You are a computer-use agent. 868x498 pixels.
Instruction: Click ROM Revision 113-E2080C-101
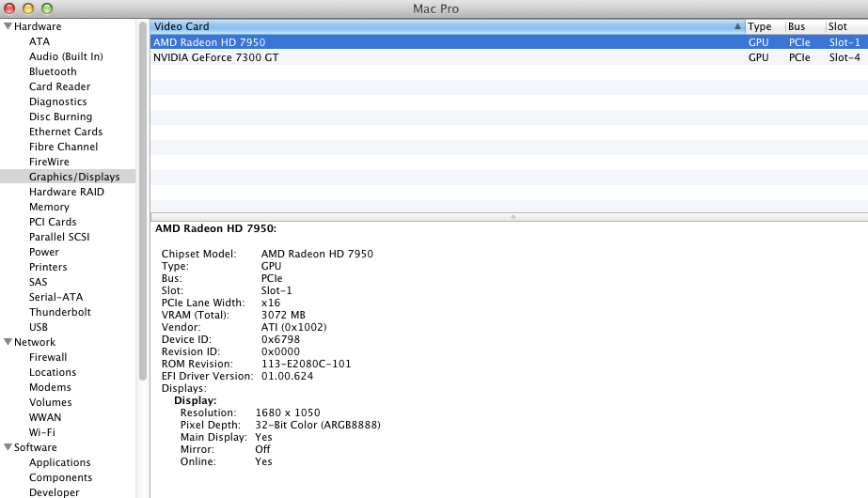click(x=306, y=364)
